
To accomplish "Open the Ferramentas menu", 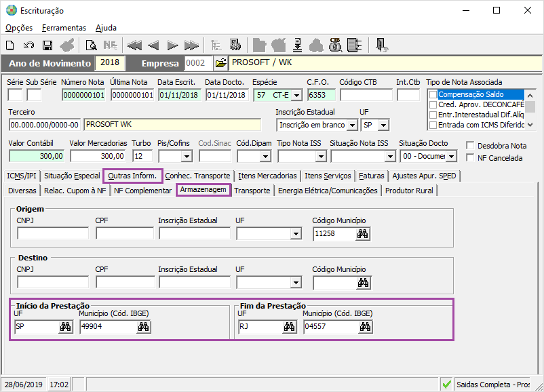I will pos(64,28).
